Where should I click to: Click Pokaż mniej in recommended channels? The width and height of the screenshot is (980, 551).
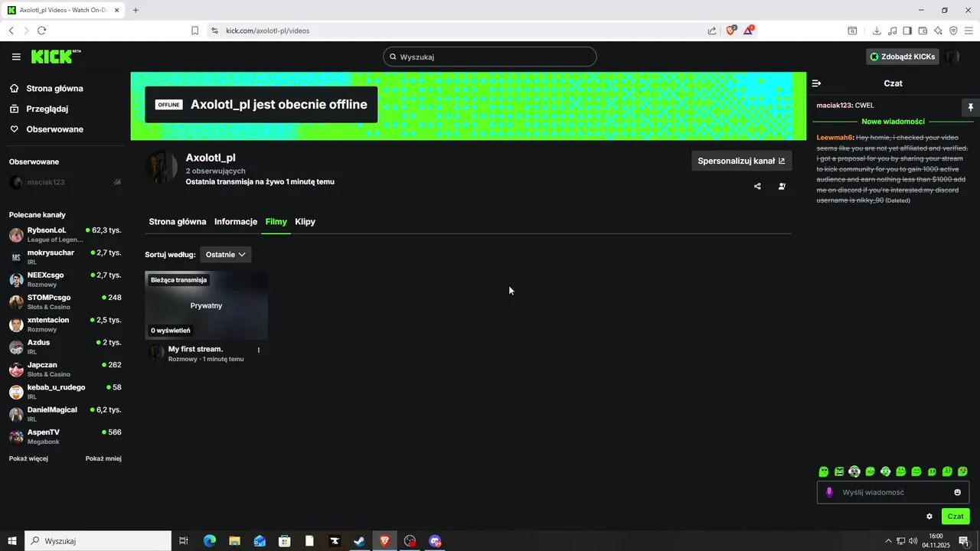[103, 458]
